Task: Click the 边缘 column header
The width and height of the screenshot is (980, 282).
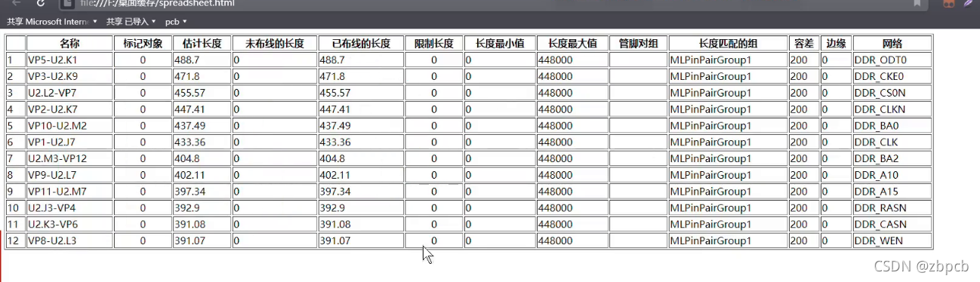Action: 836,44
